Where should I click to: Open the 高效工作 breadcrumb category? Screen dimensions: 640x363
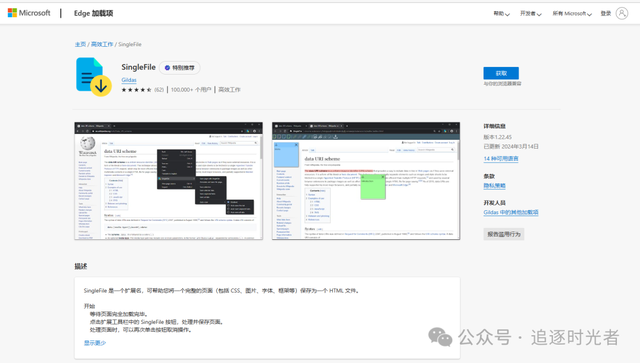click(x=102, y=44)
